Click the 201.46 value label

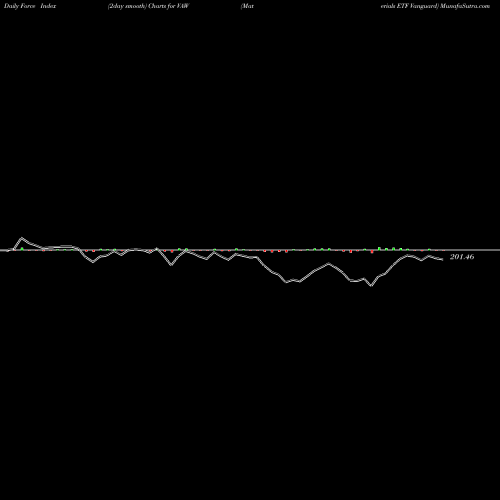pyautogui.click(x=462, y=257)
